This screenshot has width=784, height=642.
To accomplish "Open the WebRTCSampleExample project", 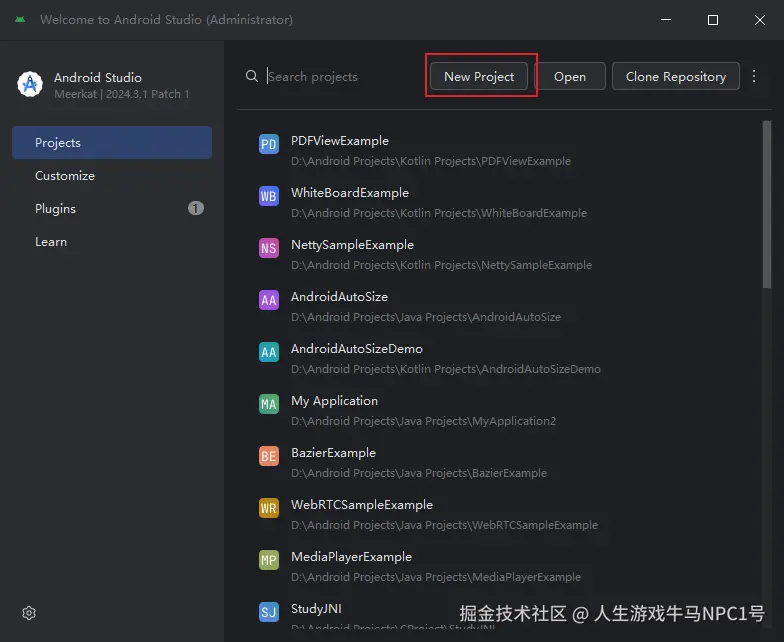I will [362, 505].
